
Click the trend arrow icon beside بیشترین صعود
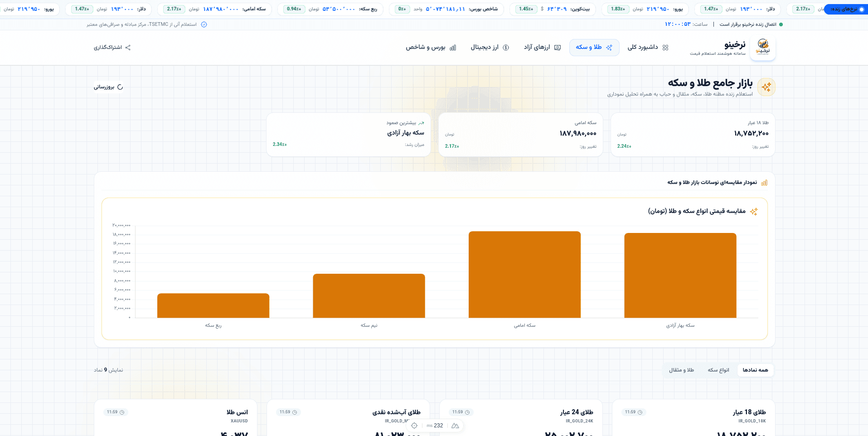click(x=421, y=123)
